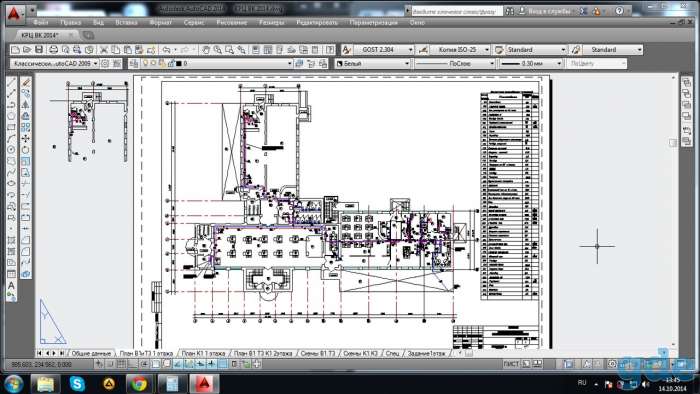
Task: Select the Erase tool
Action: tap(26, 83)
